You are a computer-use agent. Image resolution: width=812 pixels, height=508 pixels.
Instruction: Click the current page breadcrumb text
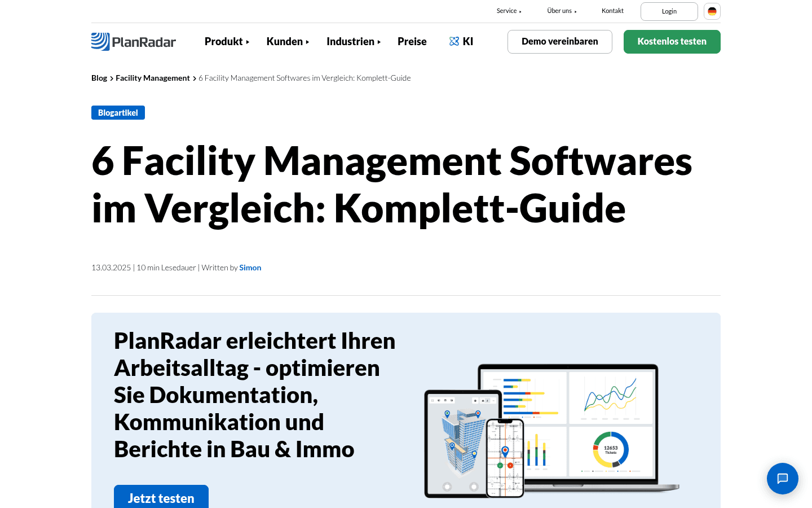(304, 78)
